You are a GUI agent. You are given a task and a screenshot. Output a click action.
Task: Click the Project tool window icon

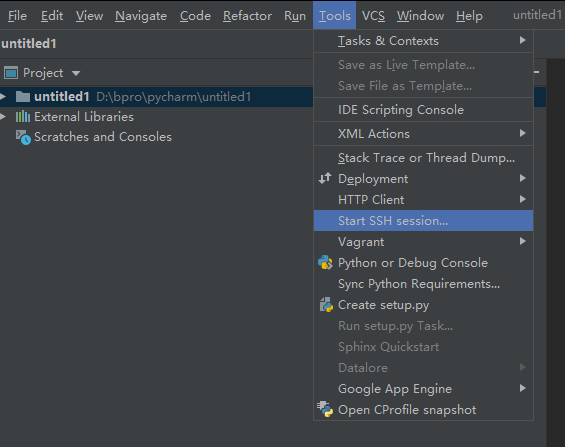11,73
